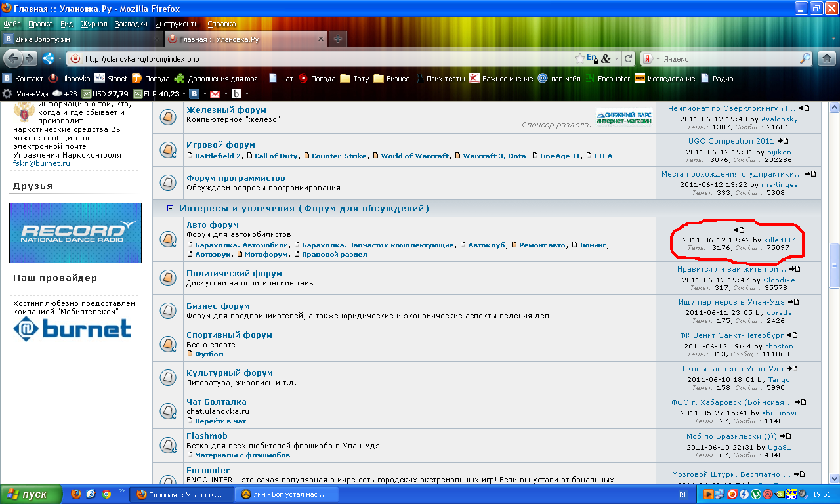Open the Encounter bookmark in the toolbar

[608, 79]
